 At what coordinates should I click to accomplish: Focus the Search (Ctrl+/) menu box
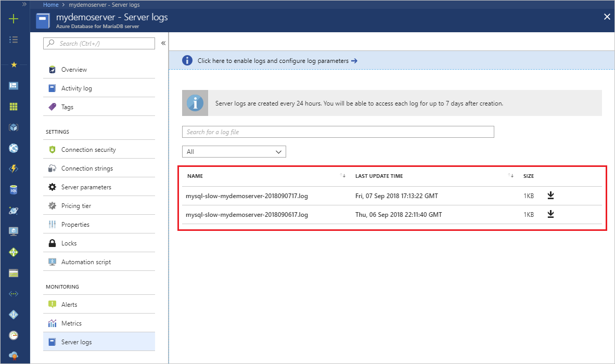pos(99,44)
